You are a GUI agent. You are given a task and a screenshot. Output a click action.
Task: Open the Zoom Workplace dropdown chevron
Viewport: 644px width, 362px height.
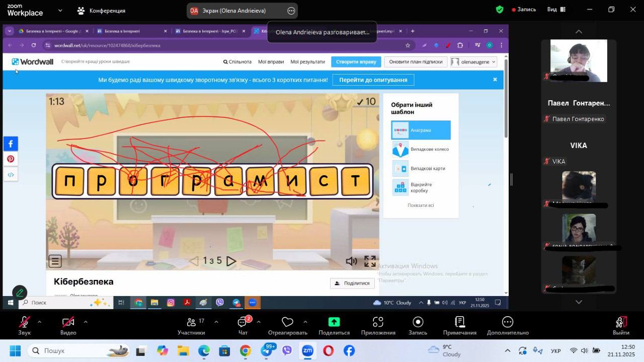60,10
